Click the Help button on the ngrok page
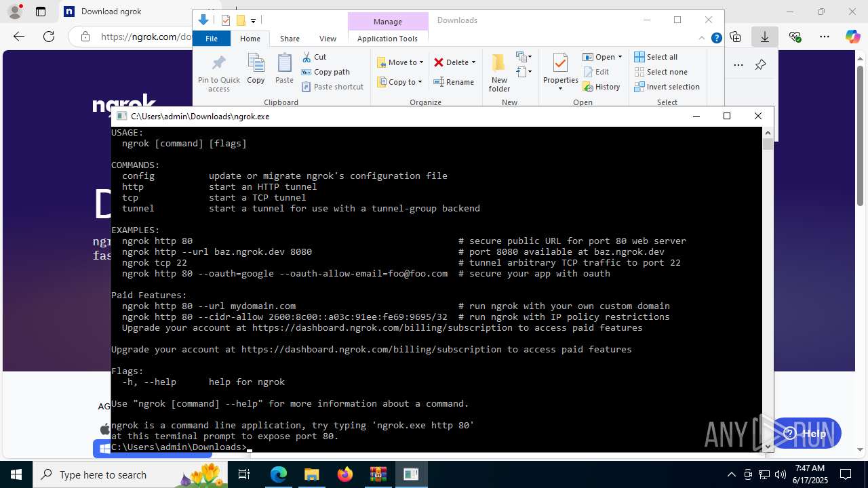Viewport: 868px width, 488px height. (x=806, y=434)
